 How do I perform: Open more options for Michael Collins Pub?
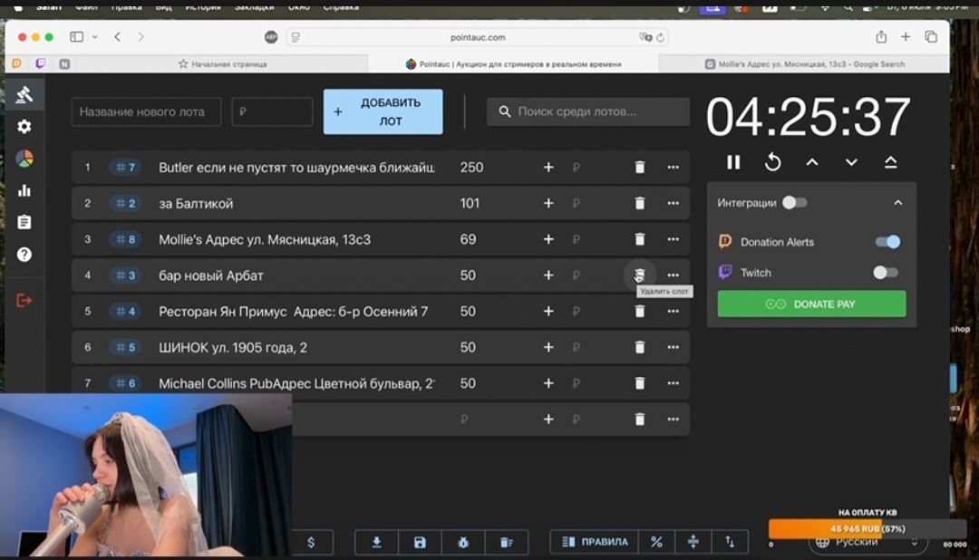[673, 383]
